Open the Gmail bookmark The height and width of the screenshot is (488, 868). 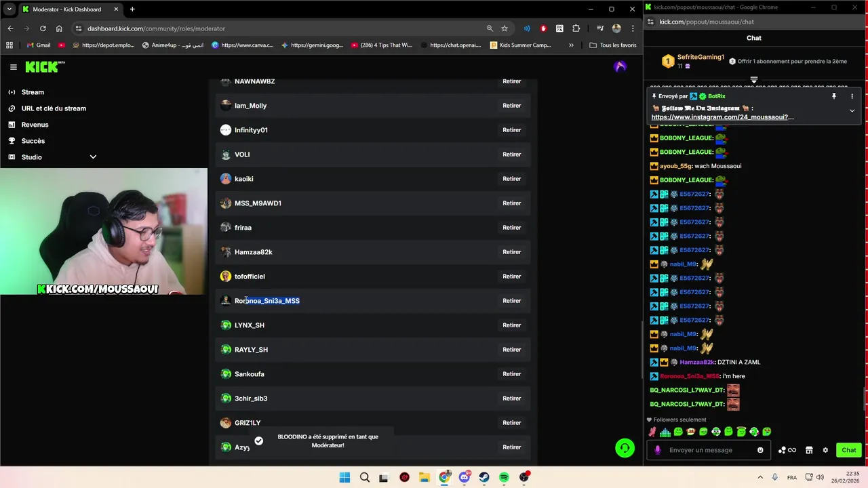pos(38,45)
